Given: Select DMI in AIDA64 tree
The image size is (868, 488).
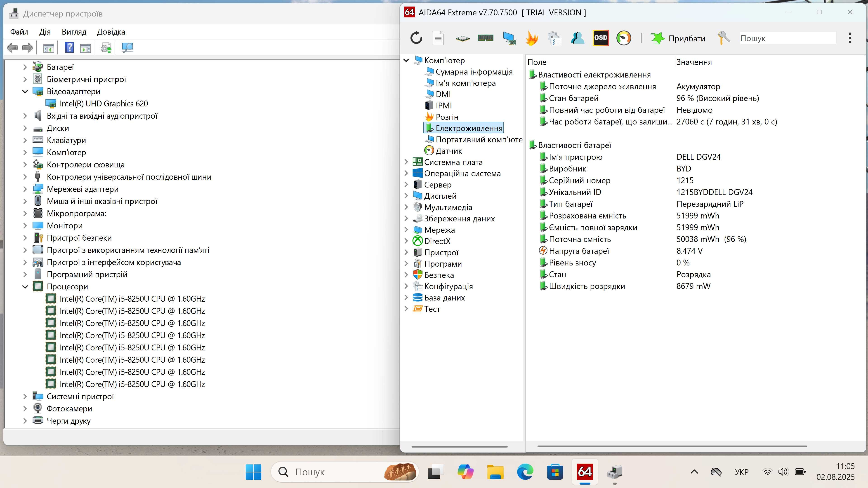Looking at the screenshot, I should coord(443,94).
